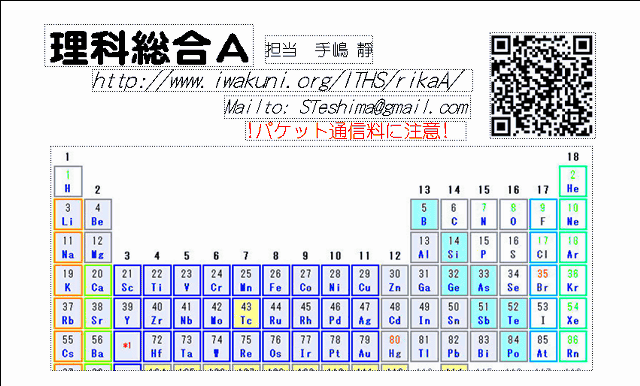Click the Carbon (C) element cell
The width and height of the screenshot is (640, 386).
[x=454, y=214]
